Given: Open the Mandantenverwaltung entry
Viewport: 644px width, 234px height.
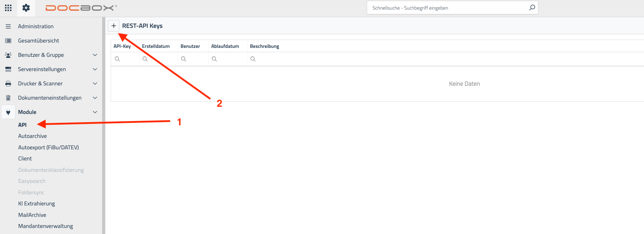Looking at the screenshot, I should click(46, 226).
